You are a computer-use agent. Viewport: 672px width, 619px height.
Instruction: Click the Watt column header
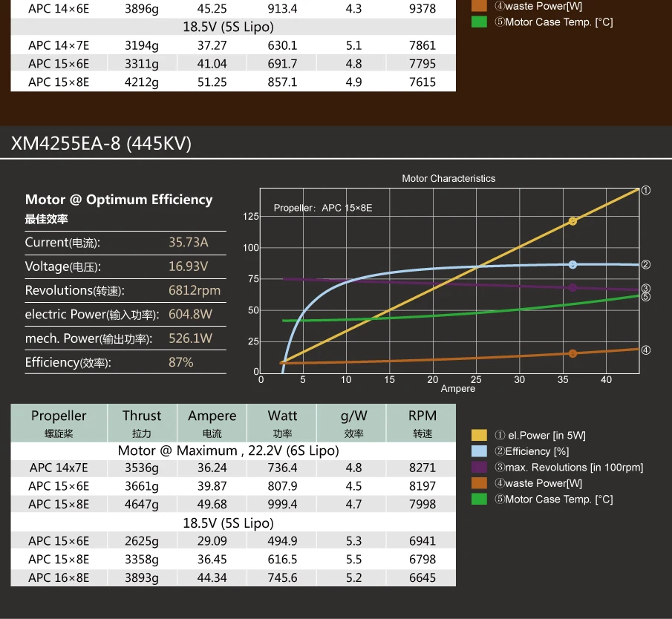[x=282, y=423]
